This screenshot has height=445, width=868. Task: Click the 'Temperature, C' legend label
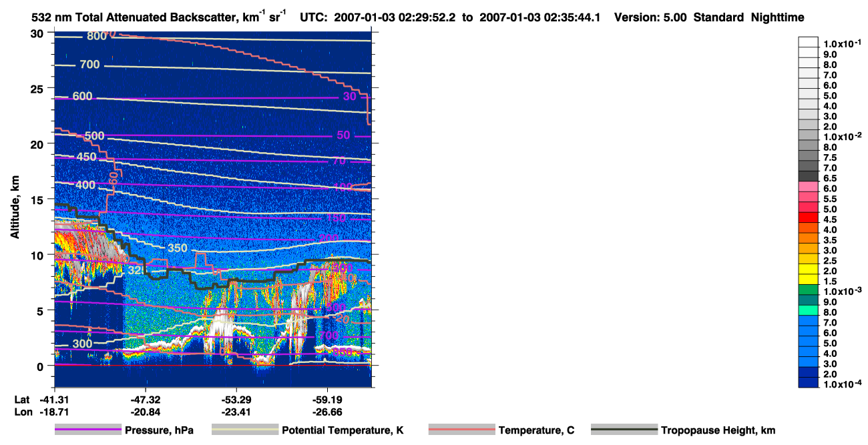click(536, 430)
